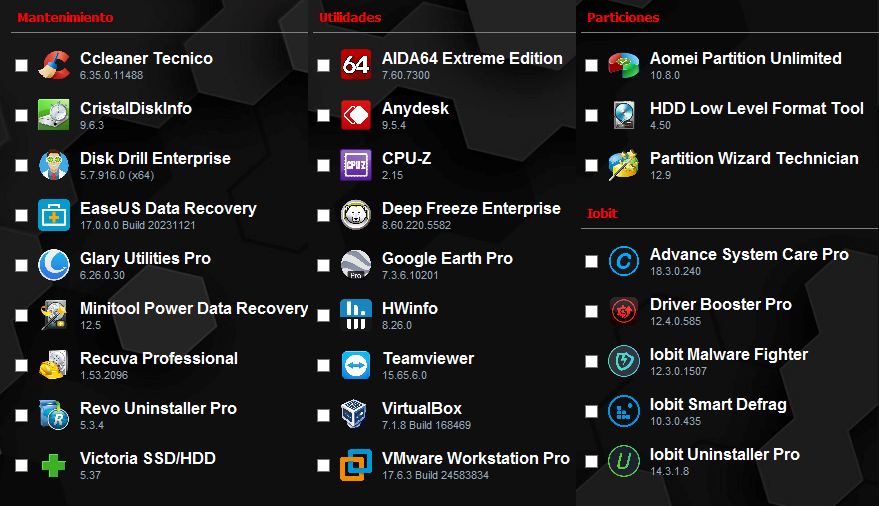This screenshot has width=879, height=506.
Task: Click the VirtualBox cube icon
Action: click(x=356, y=415)
